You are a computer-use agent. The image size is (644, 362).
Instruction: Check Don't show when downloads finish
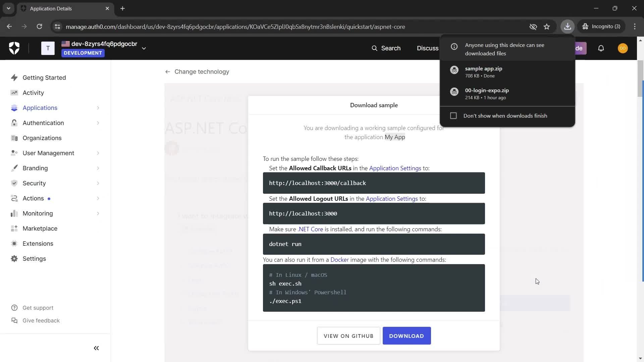point(453,116)
